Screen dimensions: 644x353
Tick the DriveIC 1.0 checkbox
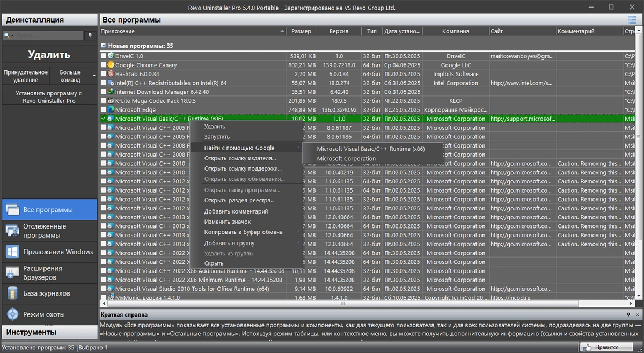pyautogui.click(x=104, y=56)
